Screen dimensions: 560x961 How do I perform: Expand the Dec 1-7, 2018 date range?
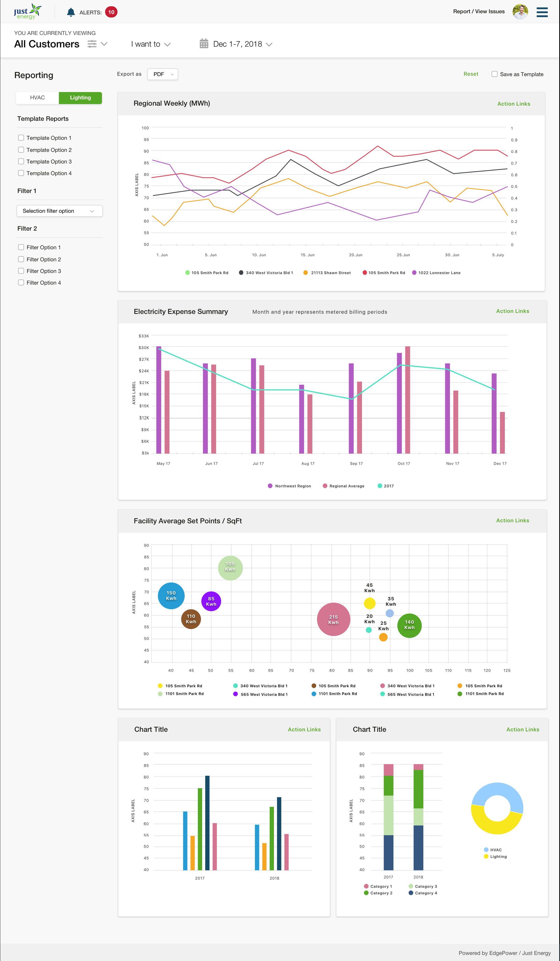(x=243, y=44)
